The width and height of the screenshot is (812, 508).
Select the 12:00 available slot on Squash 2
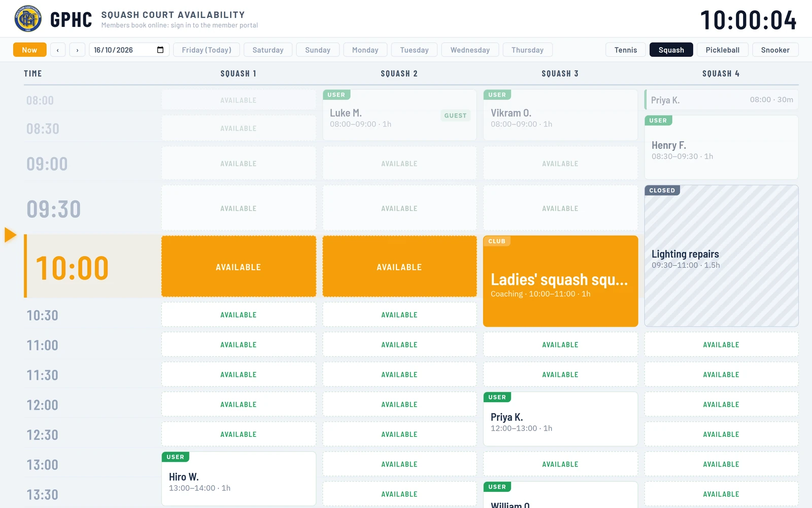(x=399, y=404)
